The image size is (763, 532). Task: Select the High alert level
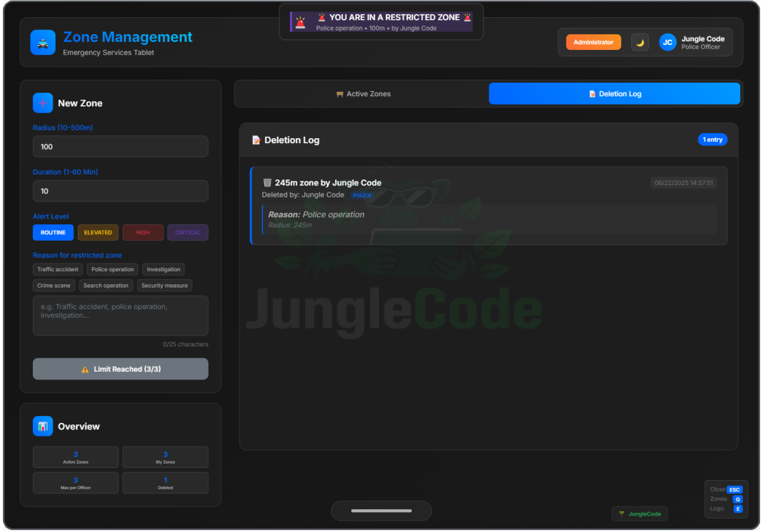pyautogui.click(x=143, y=233)
